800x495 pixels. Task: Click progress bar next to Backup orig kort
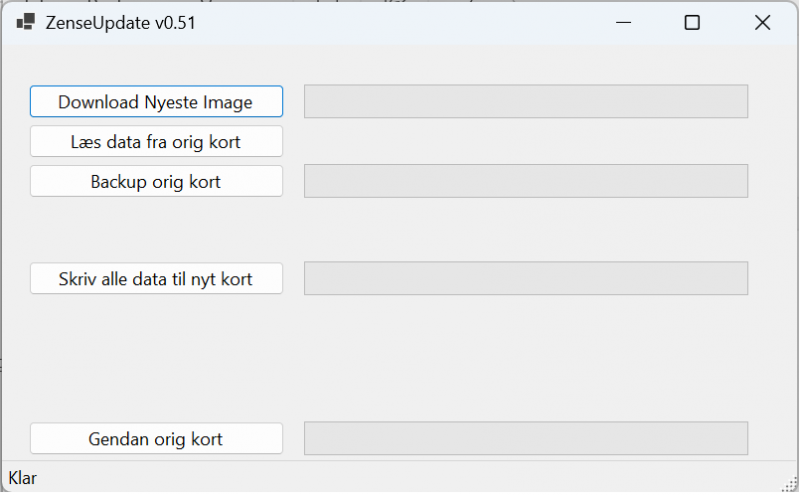coord(526,181)
